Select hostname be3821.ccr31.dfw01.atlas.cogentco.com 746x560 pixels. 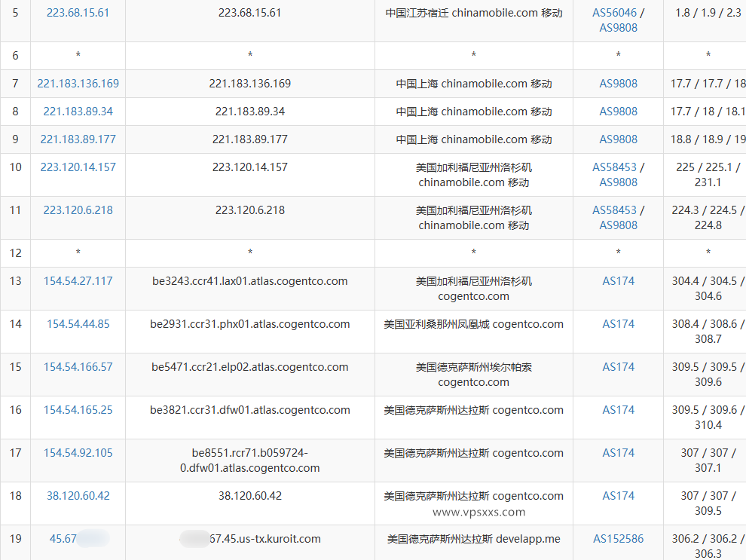[249, 410]
